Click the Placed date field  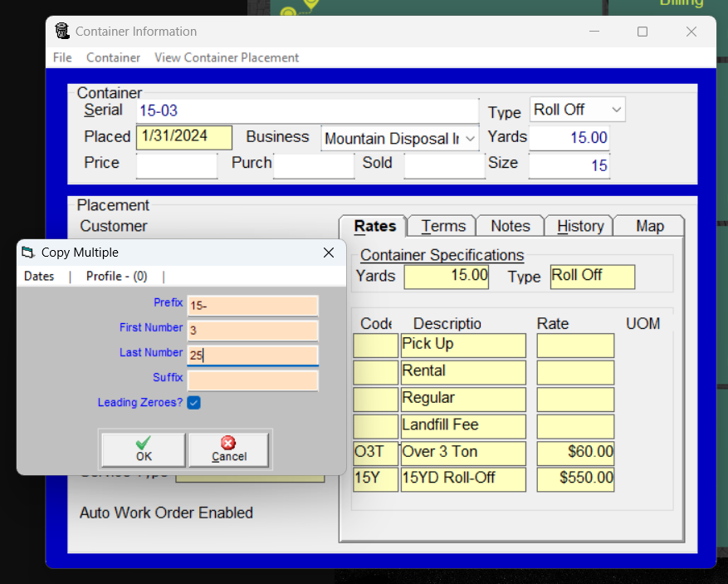pyautogui.click(x=184, y=137)
